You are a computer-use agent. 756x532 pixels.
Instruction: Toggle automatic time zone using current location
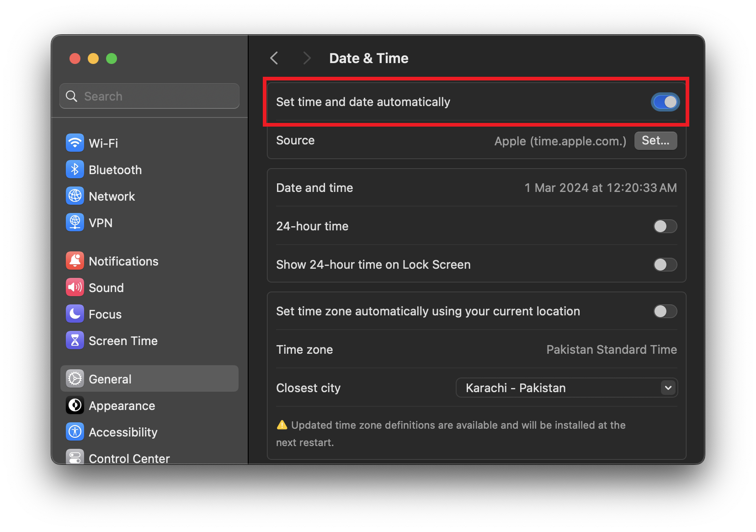point(665,311)
